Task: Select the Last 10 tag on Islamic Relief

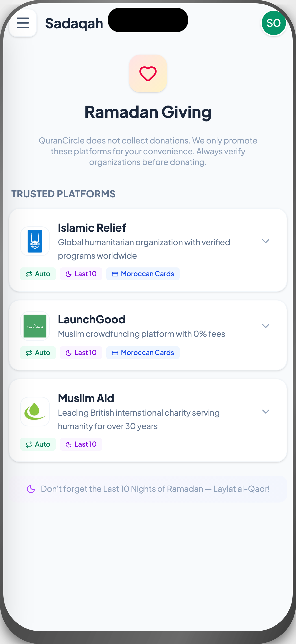Action: [81, 274]
